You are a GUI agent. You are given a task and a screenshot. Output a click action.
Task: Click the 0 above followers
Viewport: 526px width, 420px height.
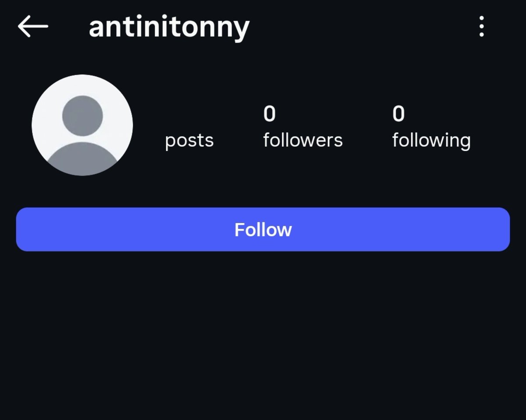point(269,114)
